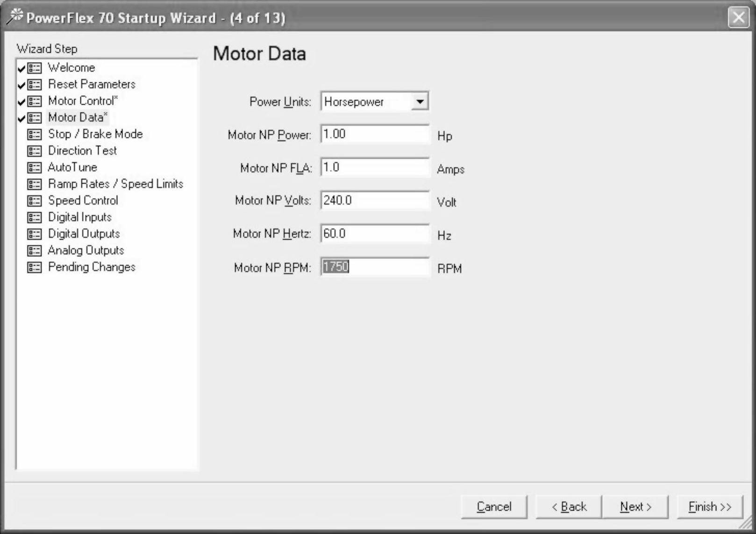Screen dimensions: 756x534
Task: Jump to Ramp Rates / Speed Limits step
Action: pyautogui.click(x=115, y=184)
